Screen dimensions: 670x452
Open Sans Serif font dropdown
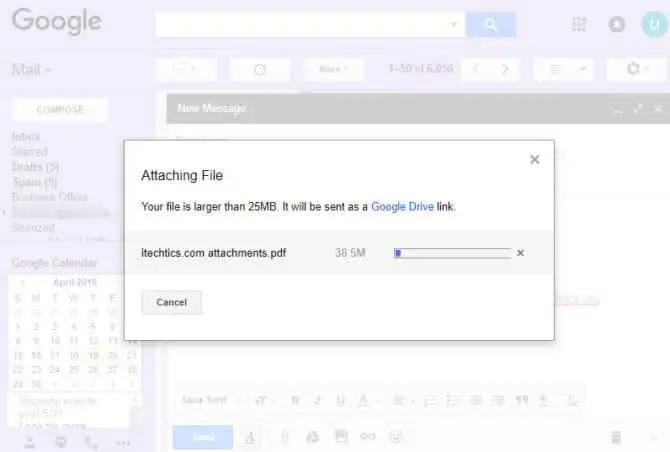(x=209, y=400)
